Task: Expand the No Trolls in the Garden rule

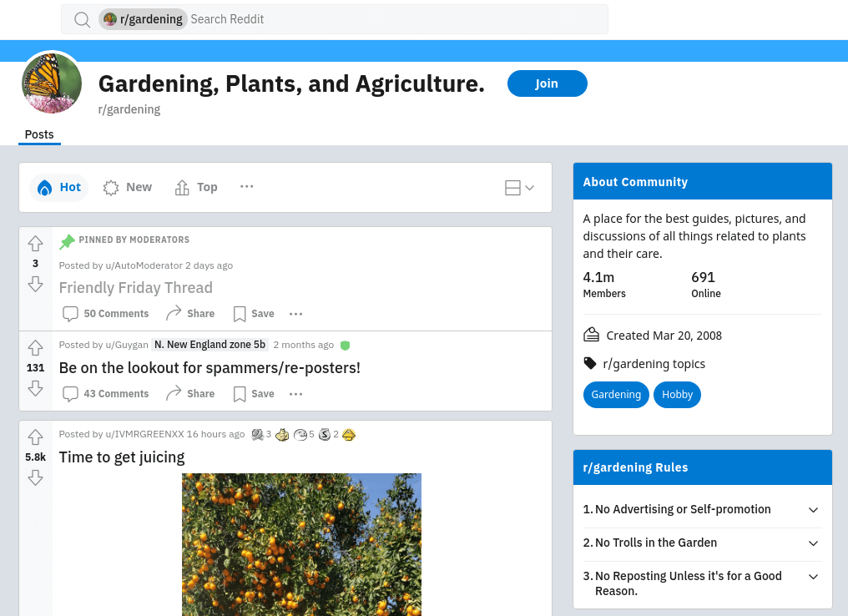Action: (x=813, y=543)
